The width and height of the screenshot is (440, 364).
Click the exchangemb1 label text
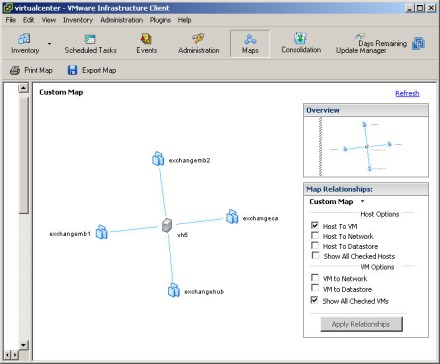[x=70, y=234]
